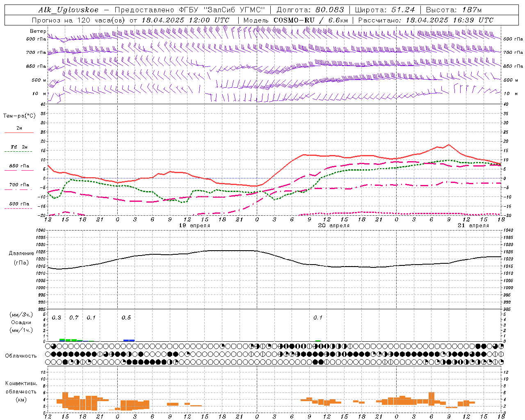Click the red 2м legend line sample

19,133
